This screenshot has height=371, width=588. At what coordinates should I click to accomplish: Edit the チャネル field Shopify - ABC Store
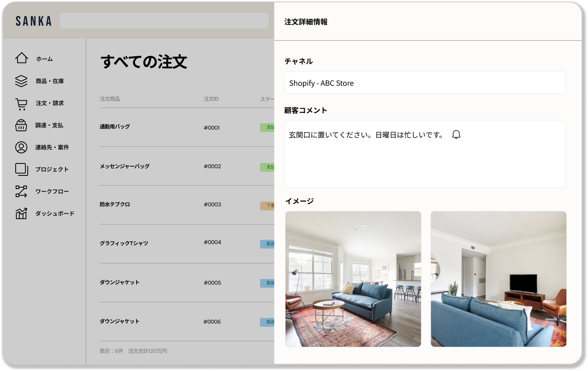pos(425,83)
